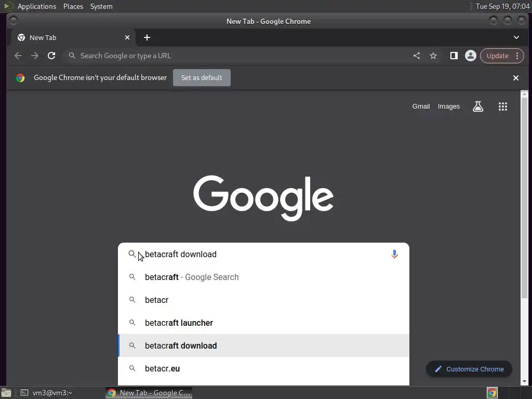This screenshot has height=399, width=532.
Task: Select the New Tab tab
Action: click(x=73, y=37)
